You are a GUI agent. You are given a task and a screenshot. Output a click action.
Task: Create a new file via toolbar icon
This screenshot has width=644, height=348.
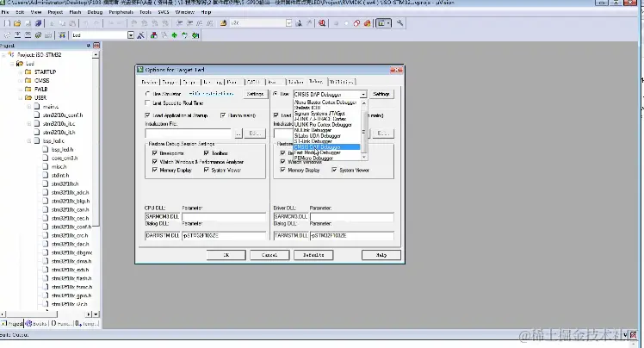coord(7,23)
